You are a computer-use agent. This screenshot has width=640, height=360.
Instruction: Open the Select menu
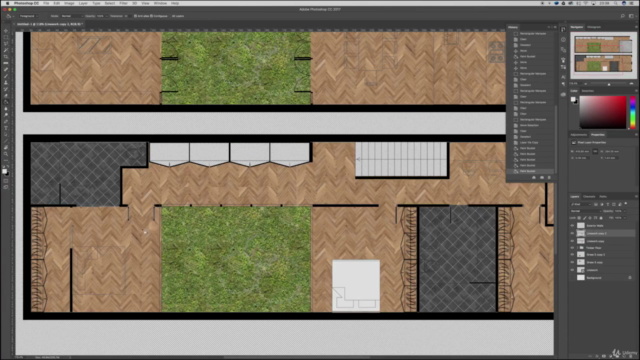point(110,3)
